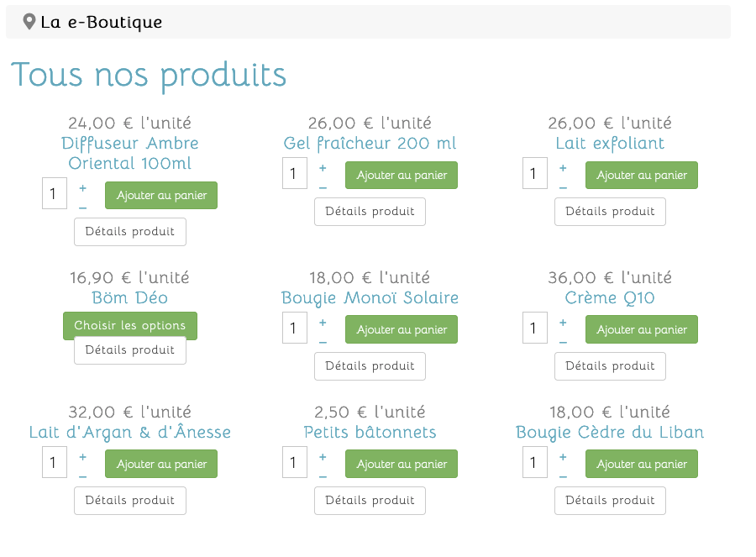Viewport: 756px width, 557px height.
Task: Follow the Bougie Cèdre du Liban link
Action: click(x=610, y=432)
